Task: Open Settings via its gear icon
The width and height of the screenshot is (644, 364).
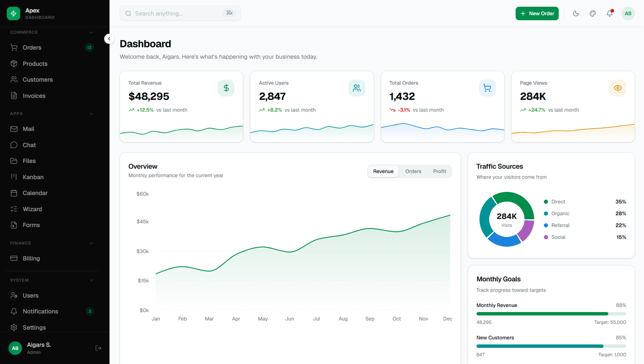Action: point(14,327)
